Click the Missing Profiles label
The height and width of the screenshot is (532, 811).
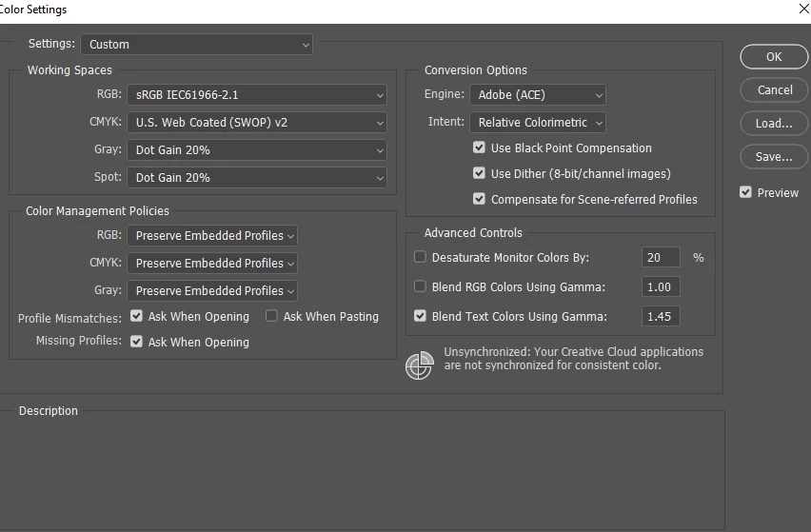(x=79, y=341)
